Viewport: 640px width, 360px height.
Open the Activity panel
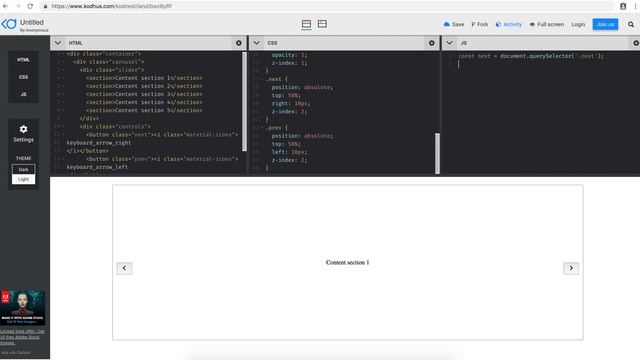point(509,24)
